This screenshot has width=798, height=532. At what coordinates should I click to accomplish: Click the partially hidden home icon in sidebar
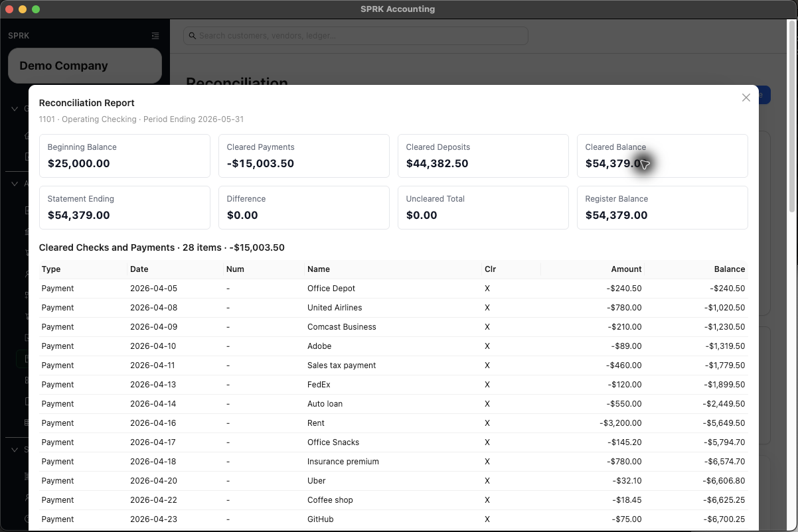click(27, 135)
